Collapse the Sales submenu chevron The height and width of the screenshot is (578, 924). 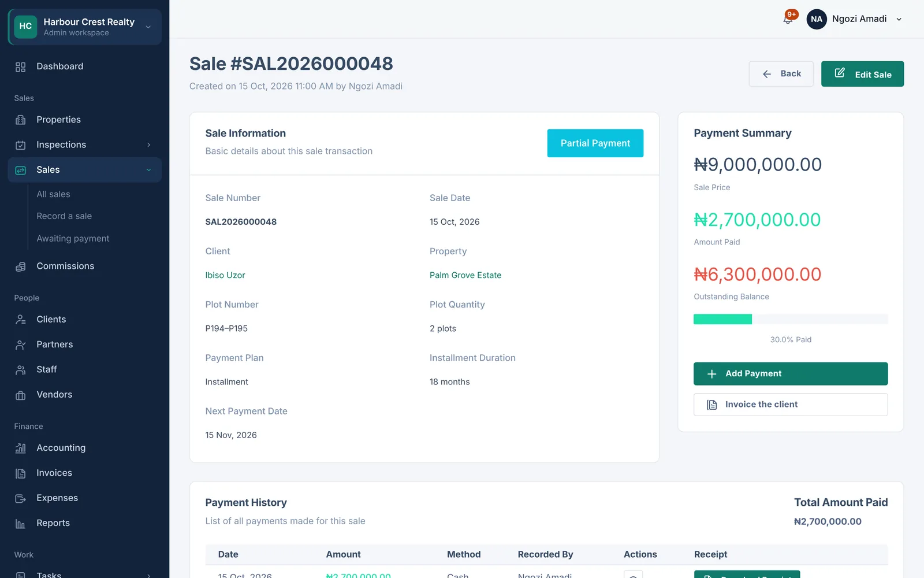[149, 170]
